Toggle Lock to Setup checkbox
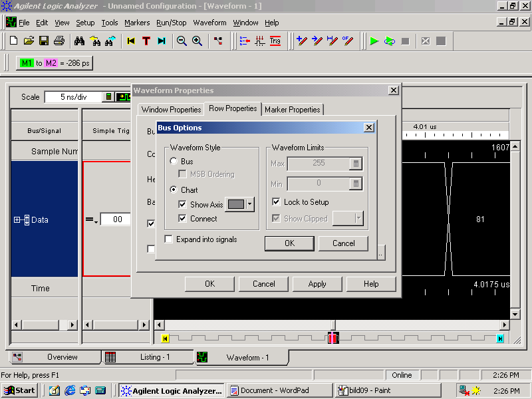 click(x=276, y=202)
